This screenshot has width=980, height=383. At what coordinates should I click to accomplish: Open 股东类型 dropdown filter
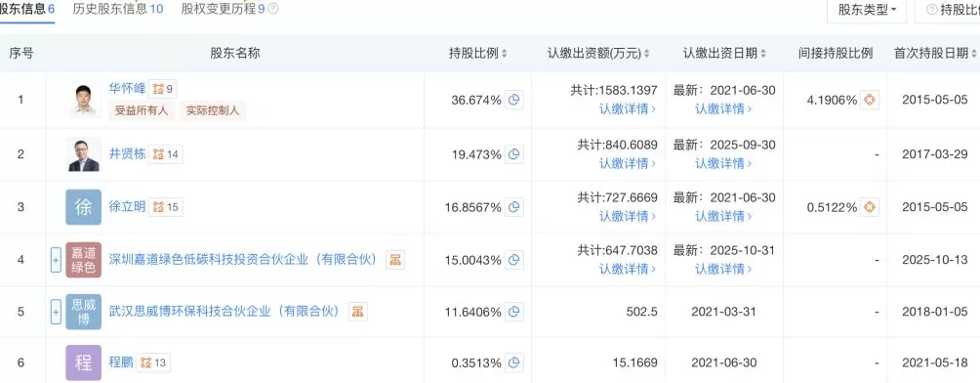pyautogui.click(x=867, y=10)
